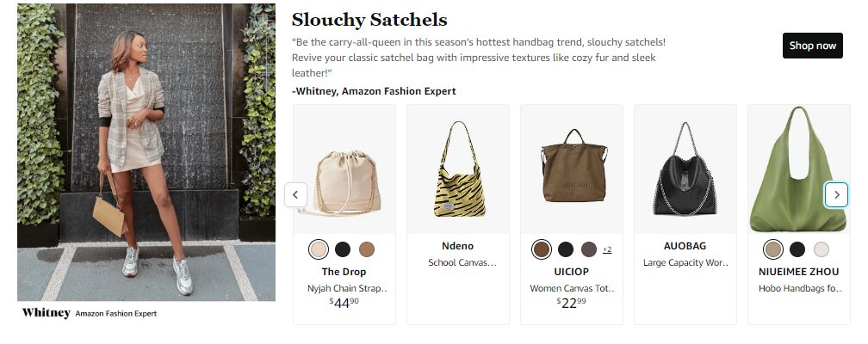Viewport: 868px width, 344px height.
Task: Select the khaki swatch for NIUEIMEE ZHOU bag
Action: (773, 249)
